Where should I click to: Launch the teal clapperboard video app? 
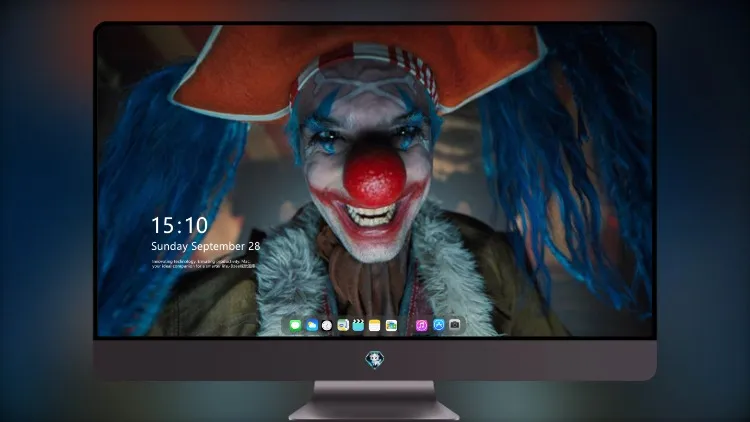coord(358,326)
